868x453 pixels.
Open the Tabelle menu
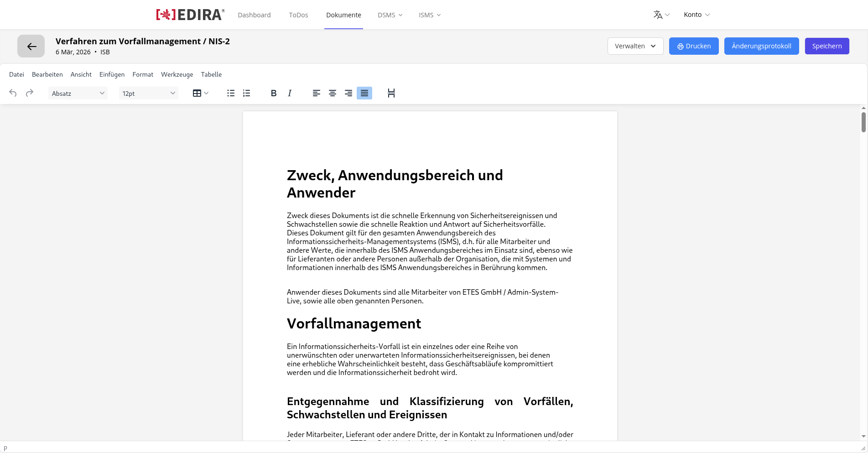(211, 74)
